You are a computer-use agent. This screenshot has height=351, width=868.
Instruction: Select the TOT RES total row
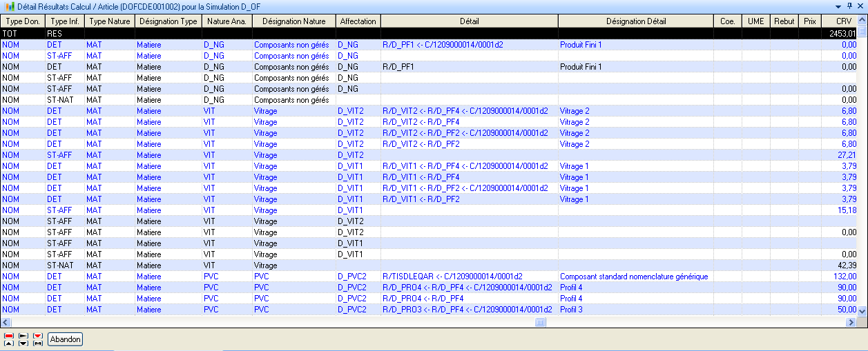[x=414, y=33]
